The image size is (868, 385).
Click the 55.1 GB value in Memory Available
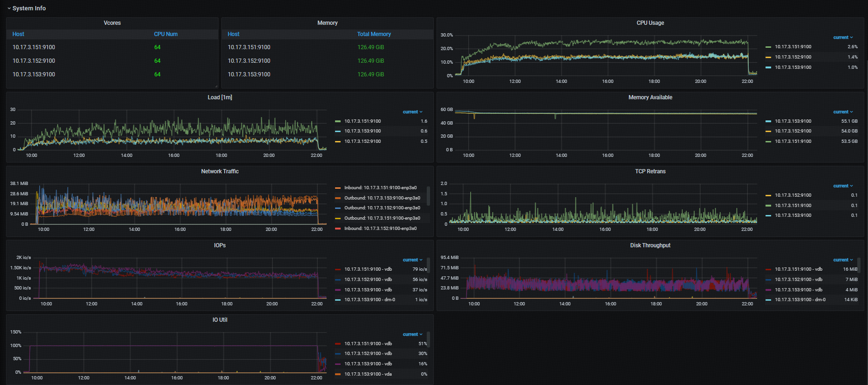click(x=849, y=121)
